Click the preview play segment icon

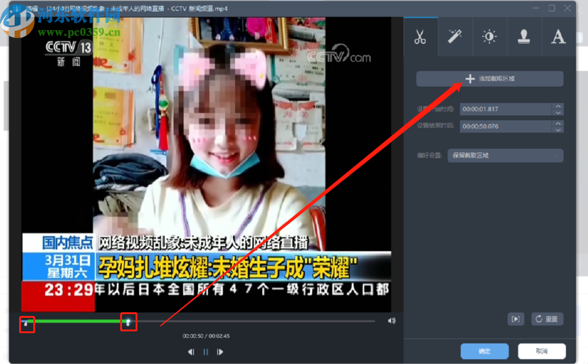[x=516, y=319]
